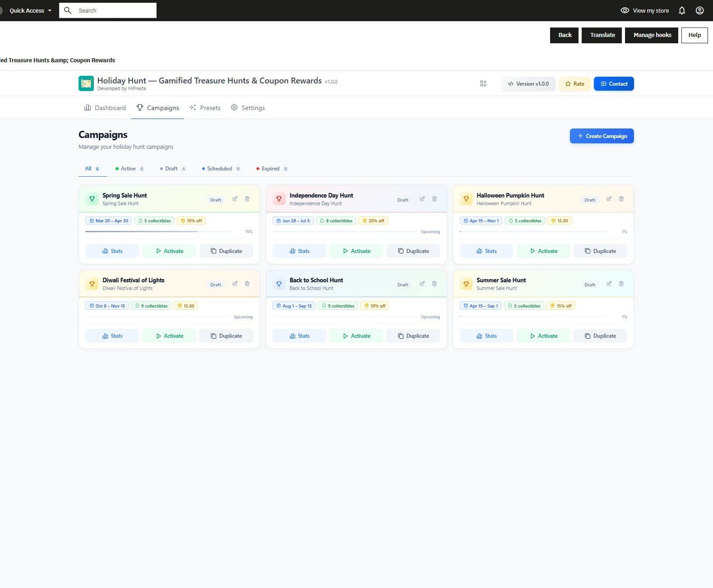Focus the Search input field
This screenshot has width=713, height=588.
(x=108, y=10)
